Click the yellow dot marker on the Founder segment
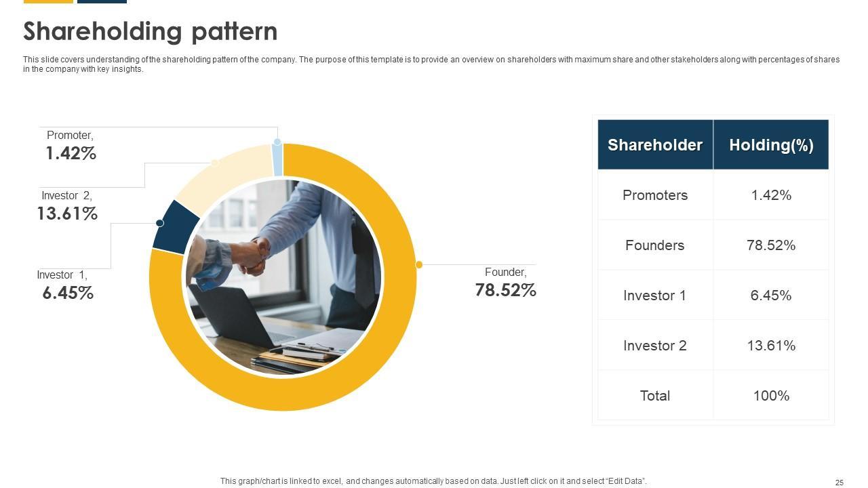The width and height of the screenshot is (868, 488). tap(419, 264)
